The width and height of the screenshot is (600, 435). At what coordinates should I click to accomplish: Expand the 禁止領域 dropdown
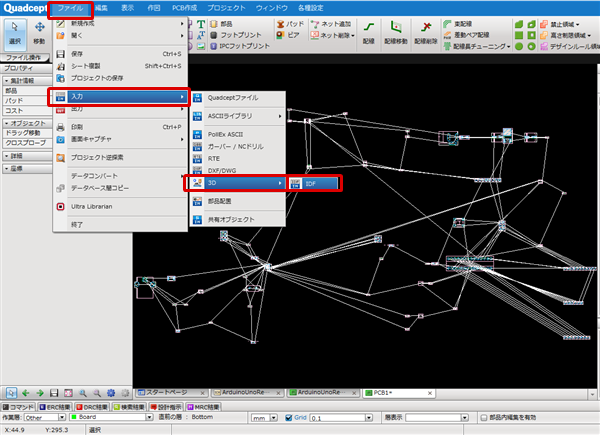(x=577, y=24)
